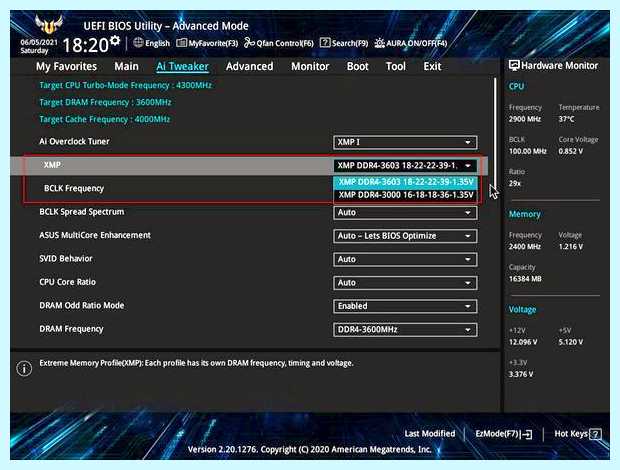Click the CPU heading in Hardware Monitor
Viewport: 620px width, 470px height.
516,86
